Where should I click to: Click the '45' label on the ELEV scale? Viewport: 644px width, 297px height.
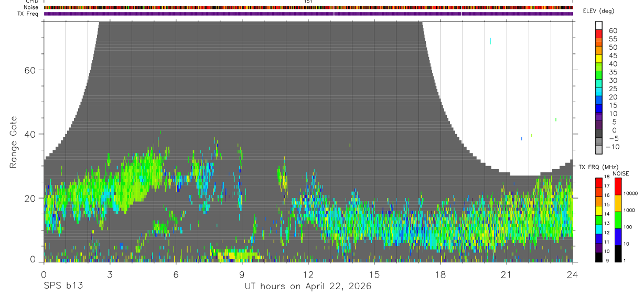tap(613, 56)
